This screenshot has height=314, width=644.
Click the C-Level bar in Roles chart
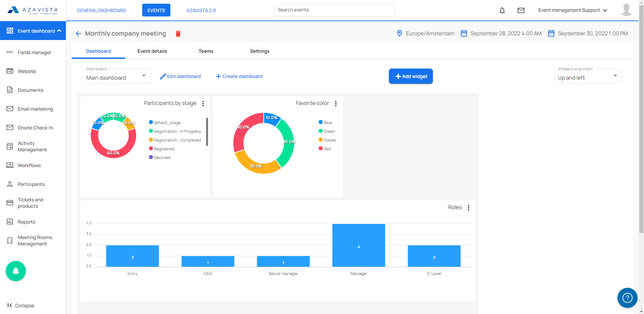tap(434, 256)
